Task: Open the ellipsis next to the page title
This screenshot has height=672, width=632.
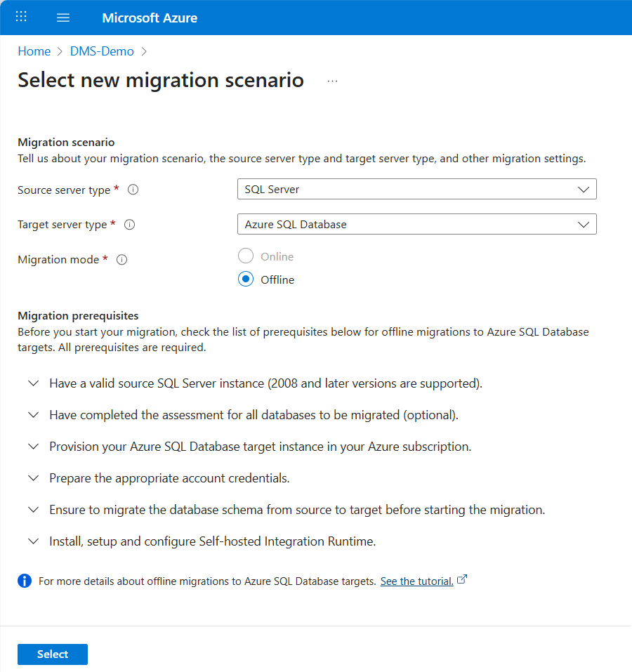Action: click(x=331, y=81)
